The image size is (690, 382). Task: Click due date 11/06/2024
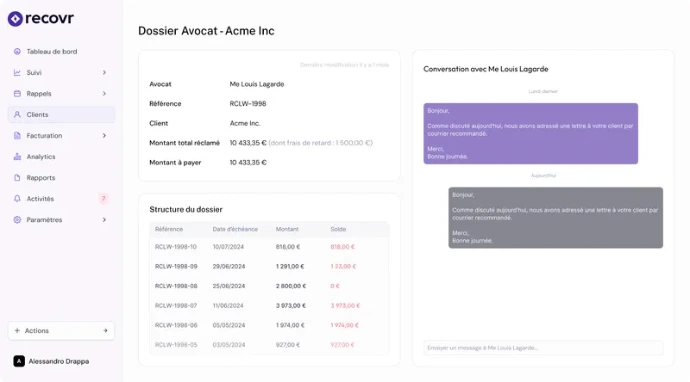click(228, 305)
